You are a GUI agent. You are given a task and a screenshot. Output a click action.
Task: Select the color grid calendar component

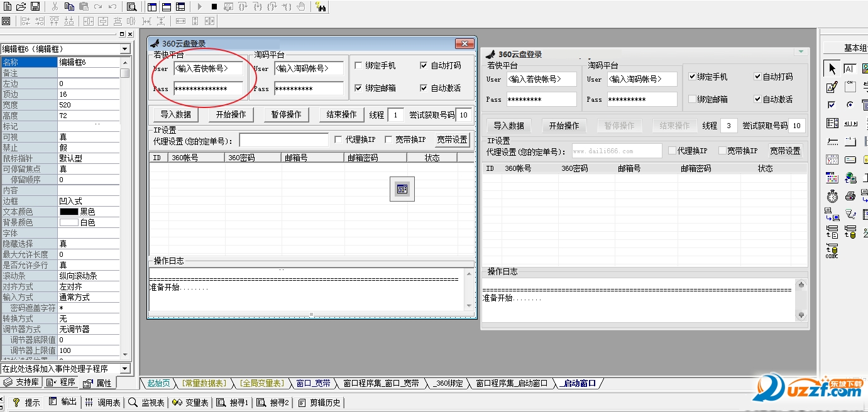click(x=832, y=178)
